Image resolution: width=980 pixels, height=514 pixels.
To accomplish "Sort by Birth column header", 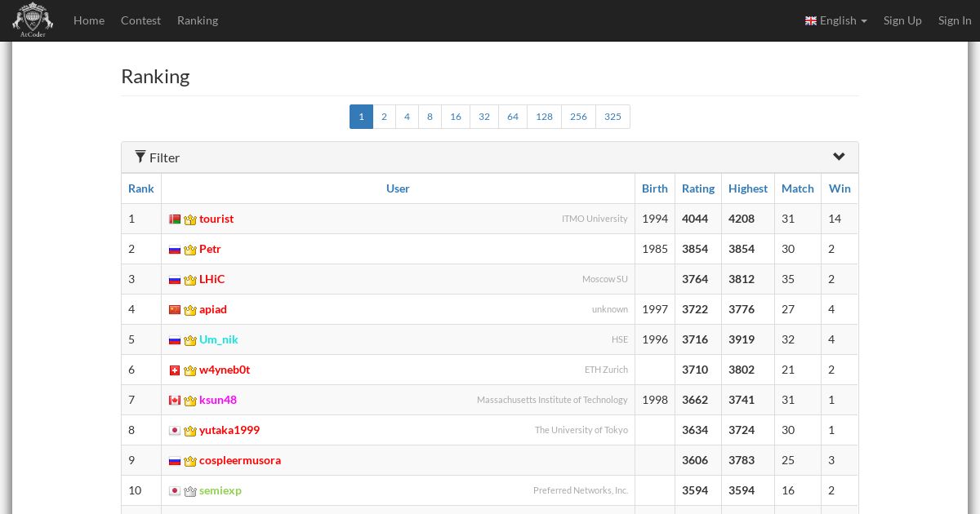I will click(655, 188).
